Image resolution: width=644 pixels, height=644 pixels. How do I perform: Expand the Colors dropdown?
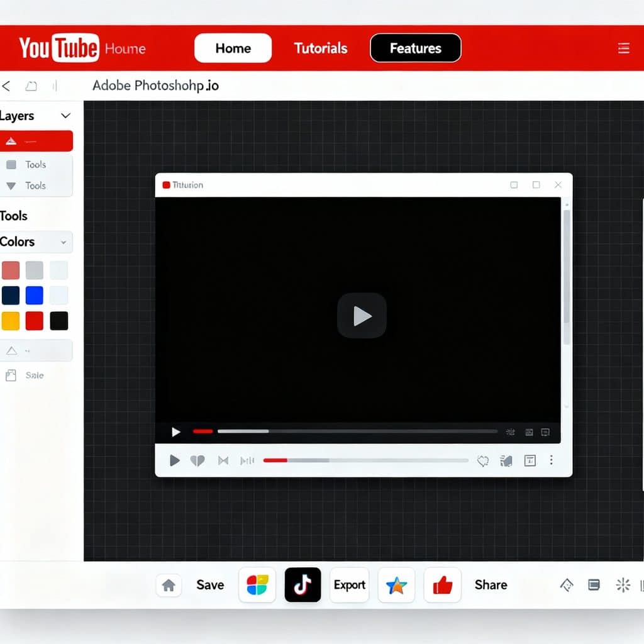click(x=63, y=242)
